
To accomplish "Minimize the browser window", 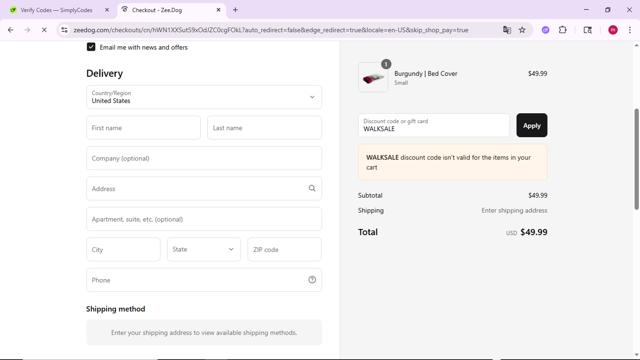I will (586, 10).
